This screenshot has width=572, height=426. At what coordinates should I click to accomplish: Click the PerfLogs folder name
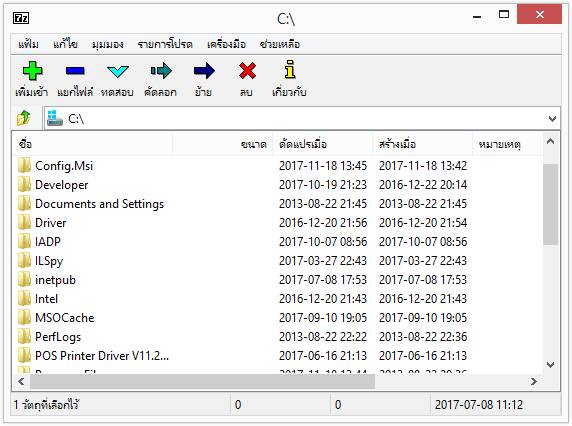click(x=58, y=337)
